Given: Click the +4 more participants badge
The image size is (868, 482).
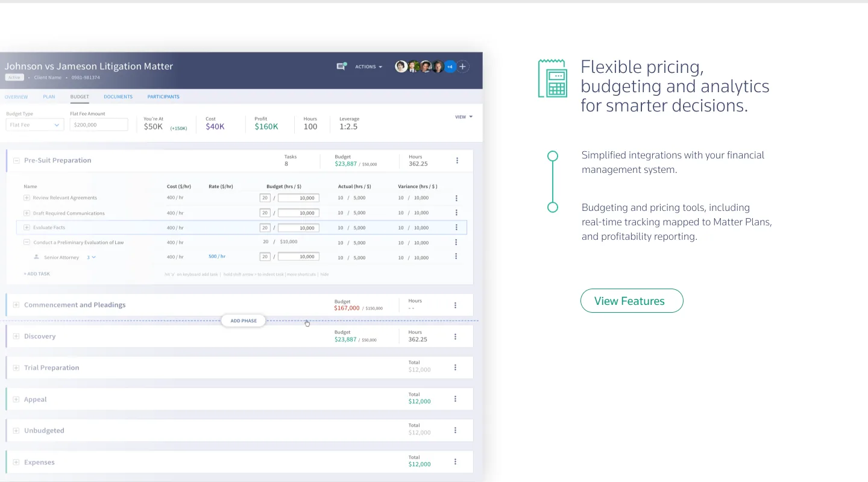Looking at the screenshot, I should pos(450,66).
